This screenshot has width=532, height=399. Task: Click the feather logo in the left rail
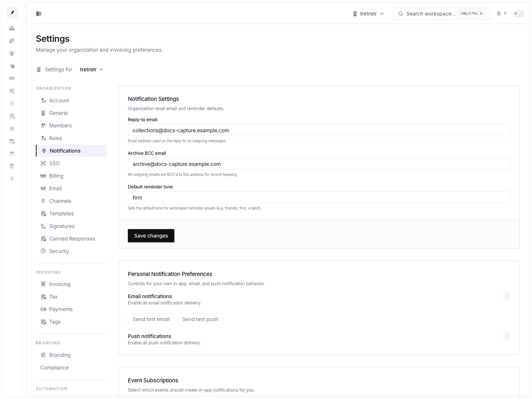pyautogui.click(x=13, y=13)
